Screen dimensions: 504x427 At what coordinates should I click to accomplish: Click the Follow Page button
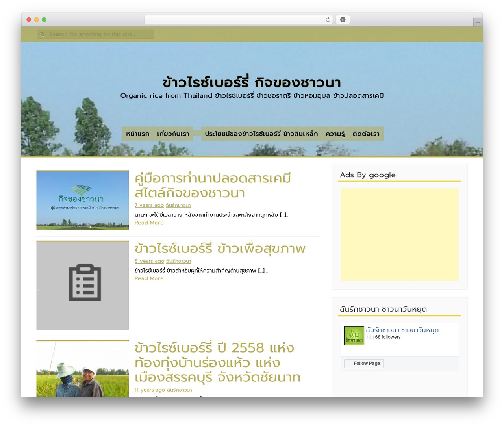[364, 363]
